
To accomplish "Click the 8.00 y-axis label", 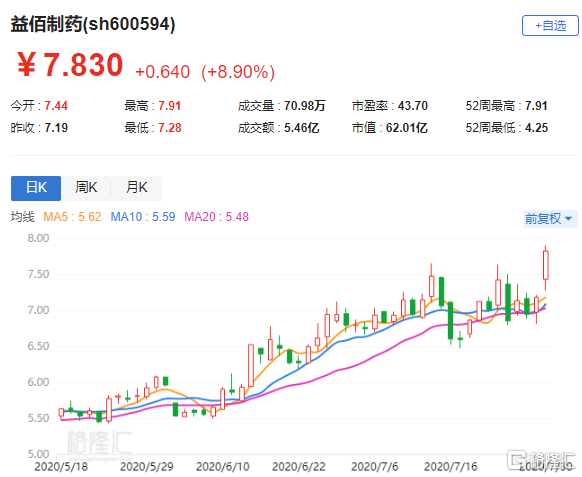I will pyautogui.click(x=38, y=238).
